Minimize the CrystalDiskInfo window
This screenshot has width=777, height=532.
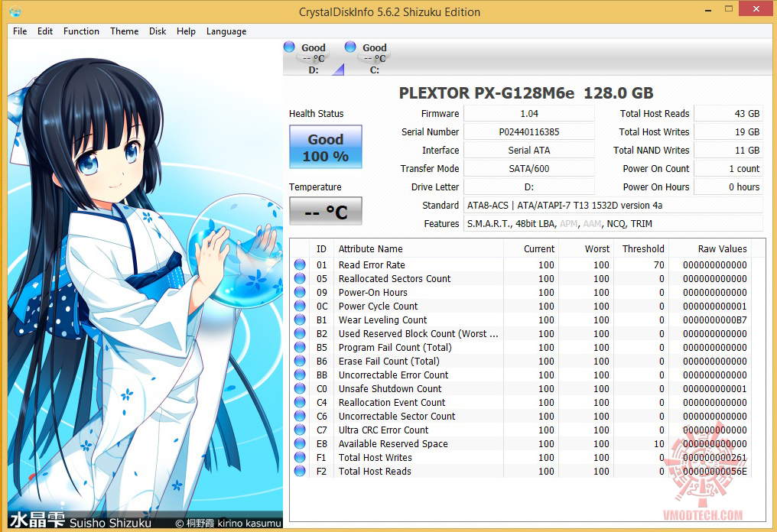click(x=709, y=9)
